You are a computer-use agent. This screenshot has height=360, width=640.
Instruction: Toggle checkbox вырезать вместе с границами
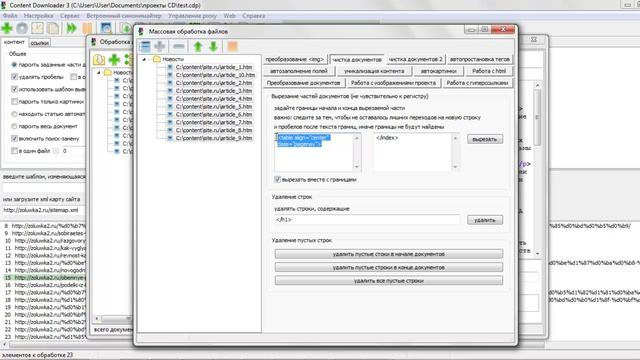click(278, 180)
